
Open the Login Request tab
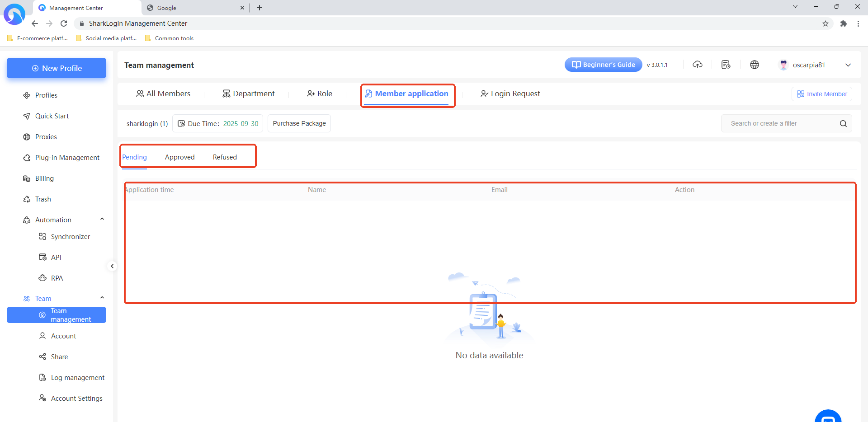(510, 94)
